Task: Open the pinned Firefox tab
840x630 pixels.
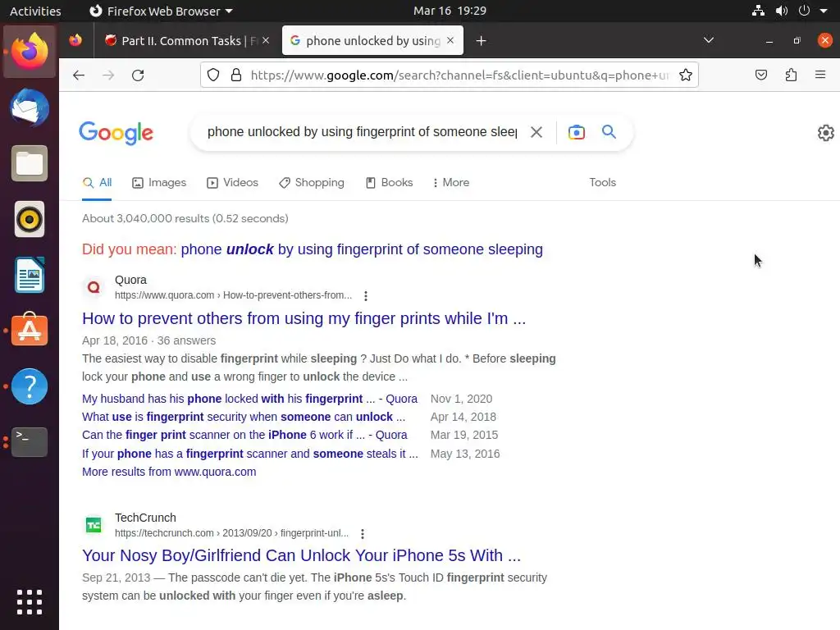Action: (x=75, y=41)
